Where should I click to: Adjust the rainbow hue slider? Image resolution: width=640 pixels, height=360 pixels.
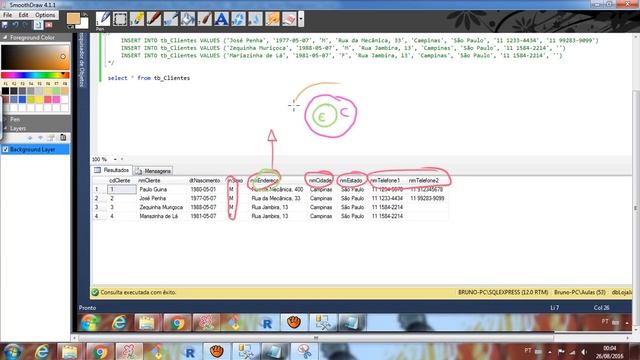pos(35,75)
